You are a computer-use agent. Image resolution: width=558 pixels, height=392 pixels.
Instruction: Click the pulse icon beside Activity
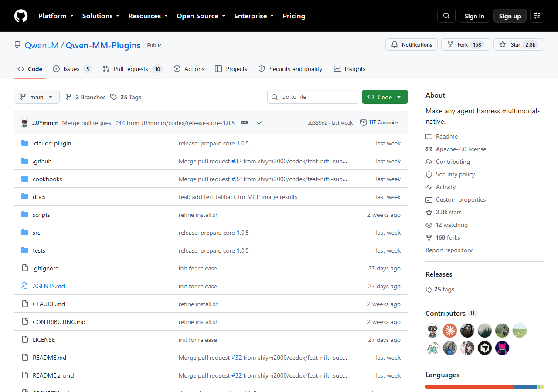(429, 187)
